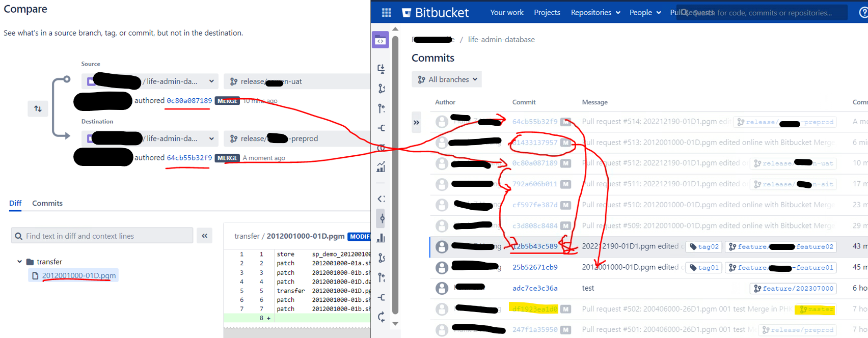Click the Create pull request sidebar icon
Screen dimensions: 868x338
(x=381, y=108)
